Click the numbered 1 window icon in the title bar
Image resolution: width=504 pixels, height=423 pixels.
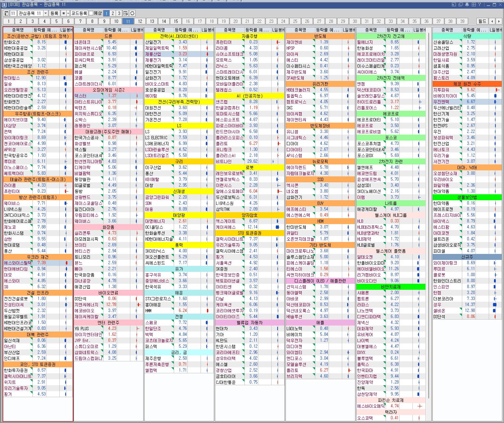click(4, 5)
